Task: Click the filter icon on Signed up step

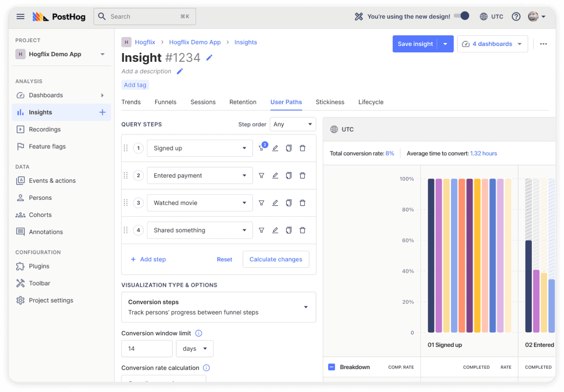Action: [x=262, y=148]
